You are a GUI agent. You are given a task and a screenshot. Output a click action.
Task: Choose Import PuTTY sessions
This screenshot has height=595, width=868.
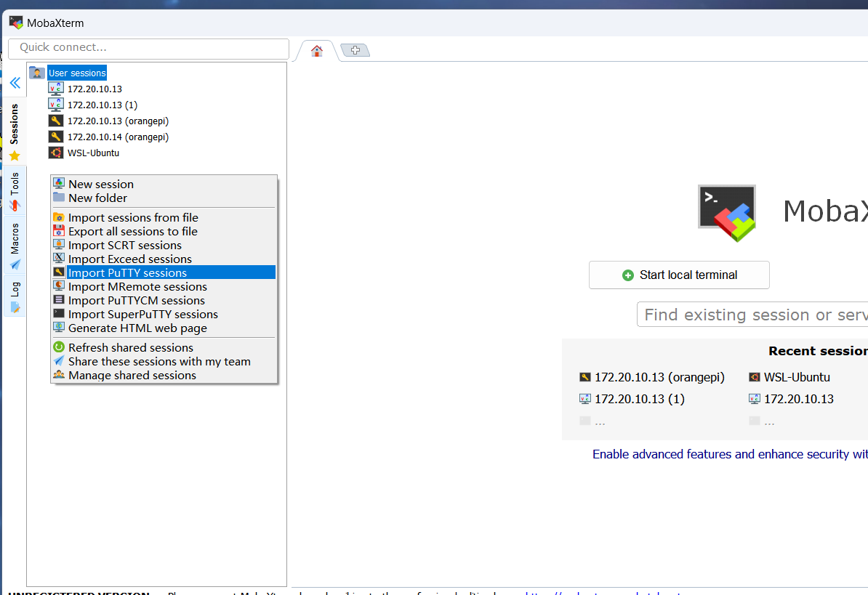pyautogui.click(x=164, y=272)
